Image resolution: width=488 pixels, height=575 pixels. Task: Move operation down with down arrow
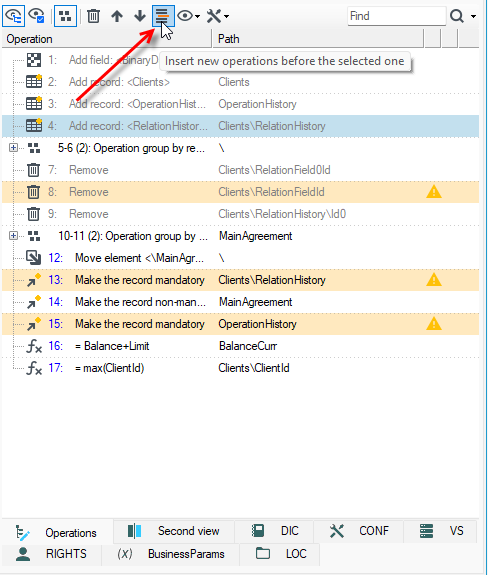tap(140, 16)
